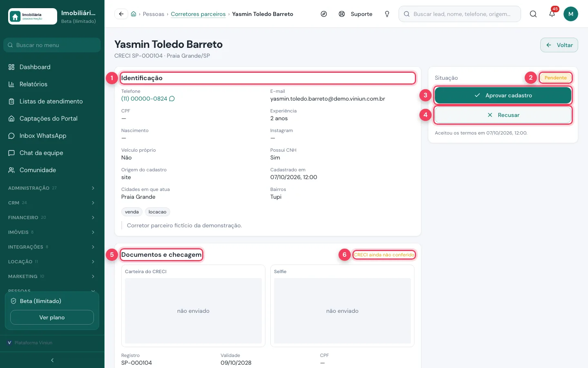Click the Captações do Portal house icon
This screenshot has width=588, height=368.
11,119
